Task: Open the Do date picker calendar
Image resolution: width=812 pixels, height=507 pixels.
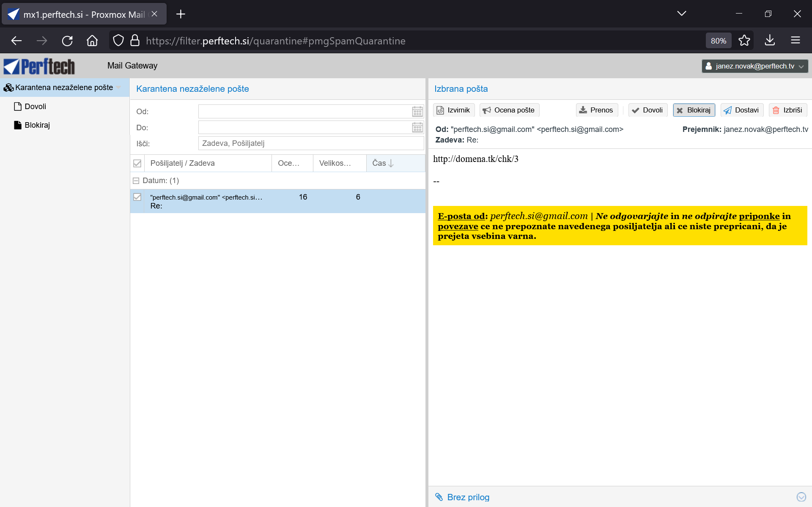Action: click(417, 127)
